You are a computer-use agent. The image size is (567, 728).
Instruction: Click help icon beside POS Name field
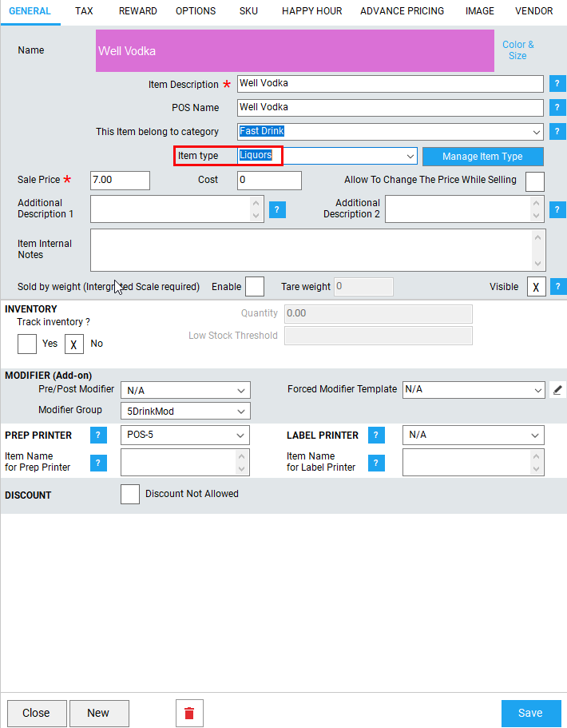[557, 108]
